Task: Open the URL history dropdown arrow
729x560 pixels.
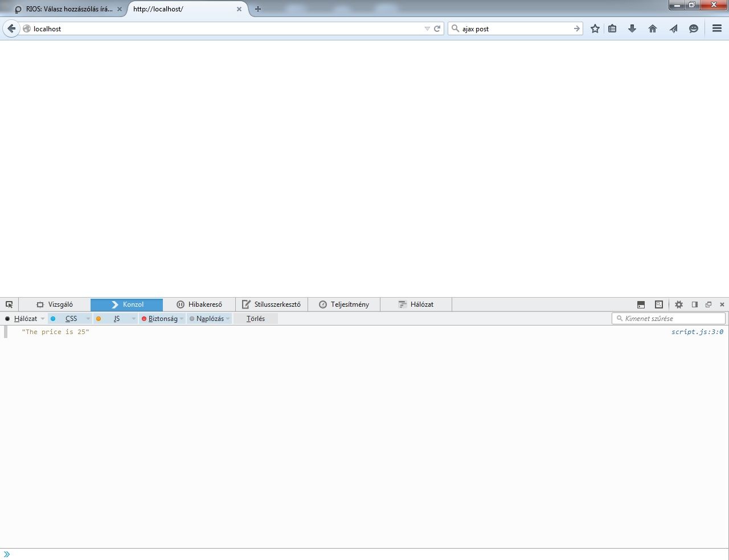Action: click(x=427, y=28)
